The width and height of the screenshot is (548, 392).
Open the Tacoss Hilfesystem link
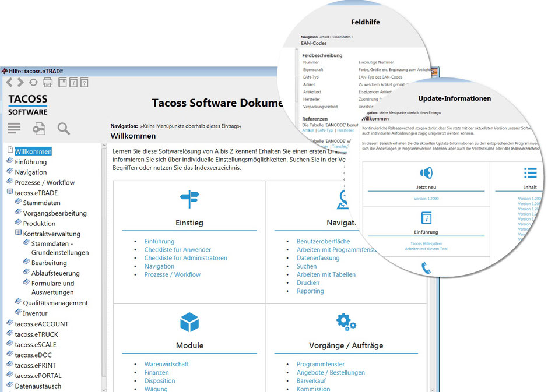tap(426, 243)
